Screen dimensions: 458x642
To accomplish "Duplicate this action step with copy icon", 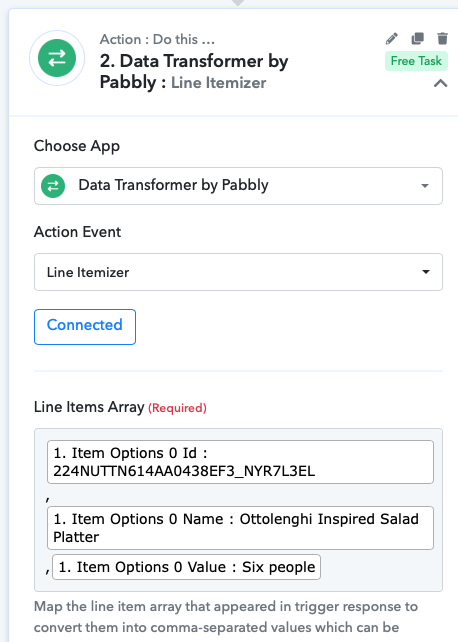I will coord(417,38).
